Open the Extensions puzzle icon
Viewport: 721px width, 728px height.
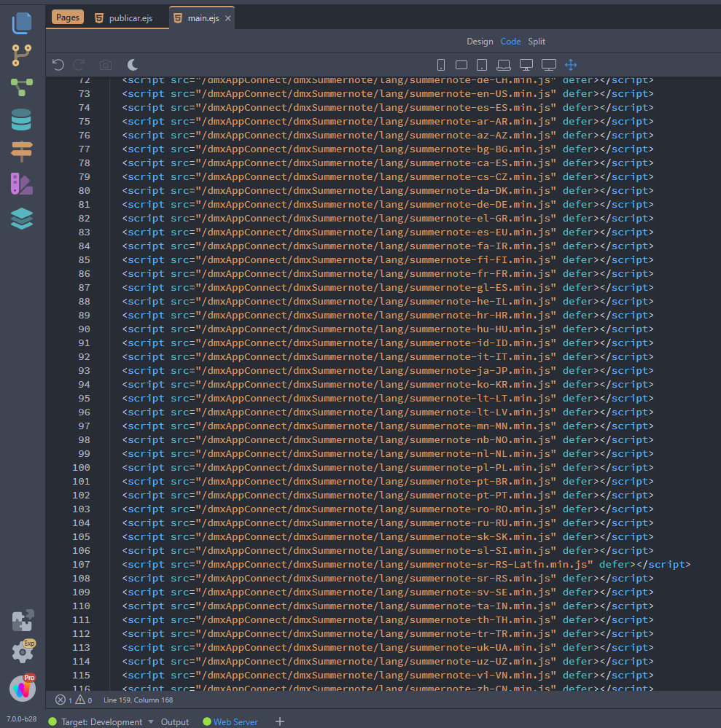[x=23, y=620]
